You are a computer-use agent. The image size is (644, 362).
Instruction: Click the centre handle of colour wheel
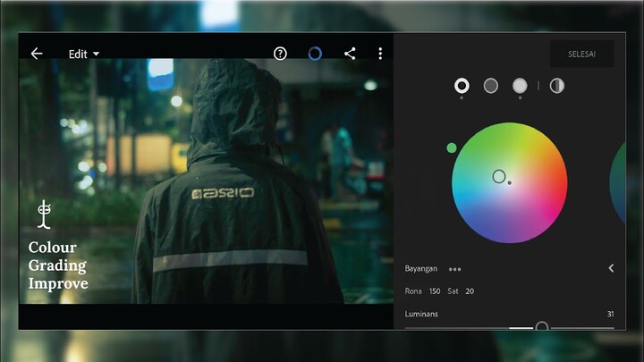tap(499, 176)
